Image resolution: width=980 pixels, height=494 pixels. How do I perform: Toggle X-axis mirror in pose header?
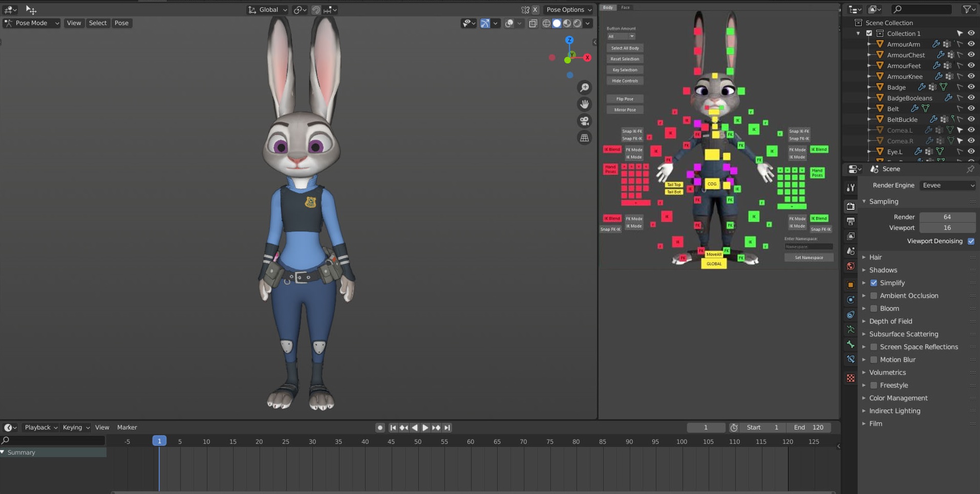(535, 10)
